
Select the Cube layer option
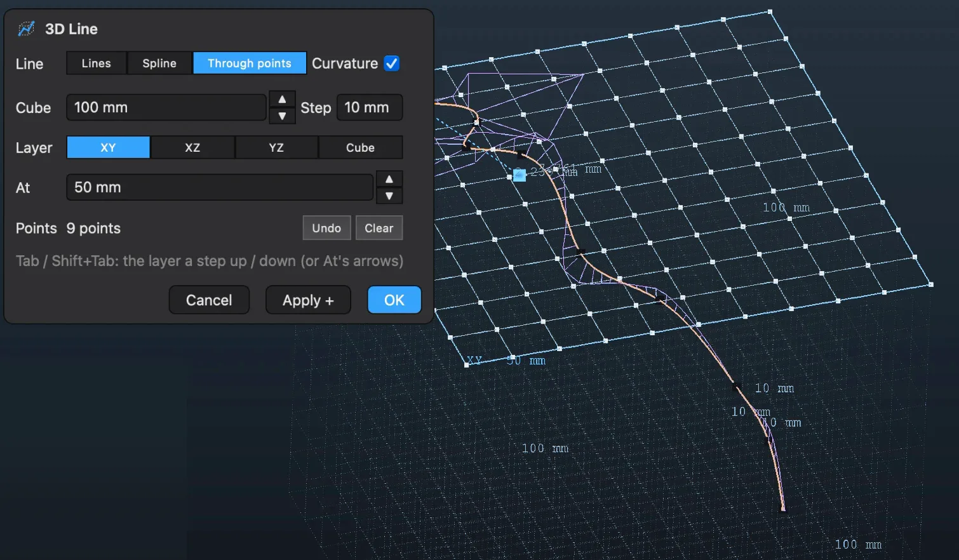pyautogui.click(x=360, y=147)
